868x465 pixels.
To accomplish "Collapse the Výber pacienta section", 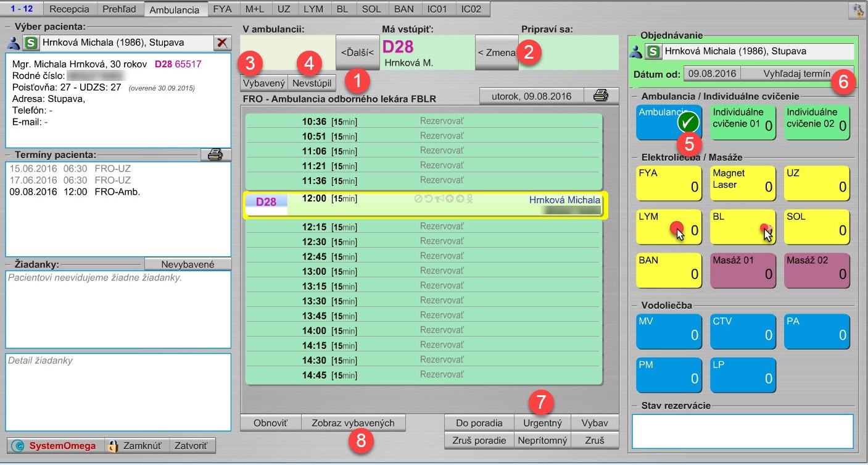I will 7,26.
